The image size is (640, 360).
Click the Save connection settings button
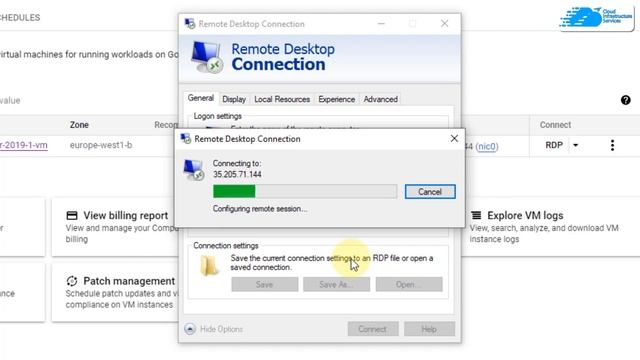coord(264,284)
